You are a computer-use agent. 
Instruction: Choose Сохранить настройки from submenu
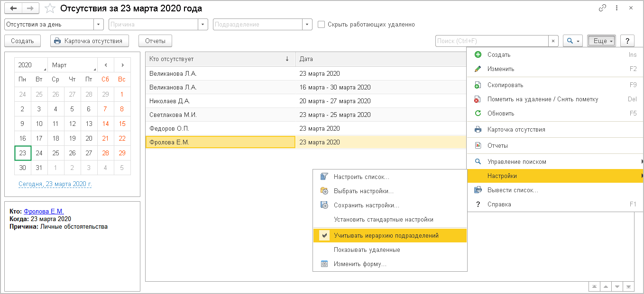pos(366,205)
